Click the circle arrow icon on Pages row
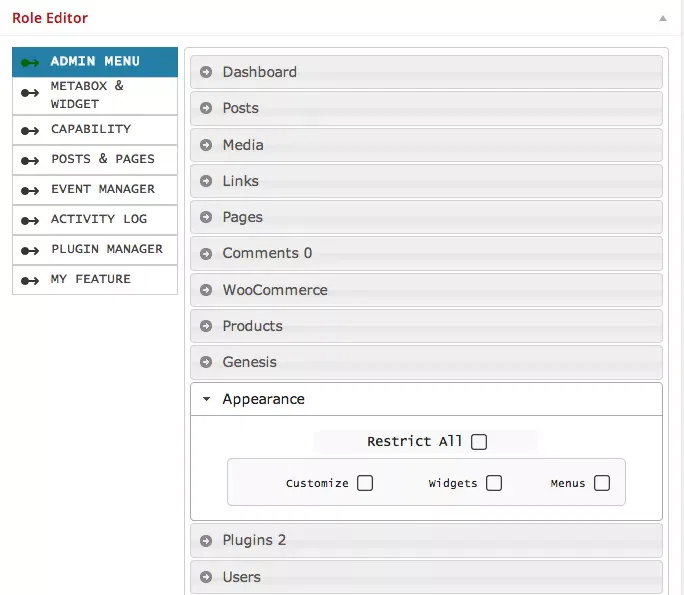 coord(206,217)
